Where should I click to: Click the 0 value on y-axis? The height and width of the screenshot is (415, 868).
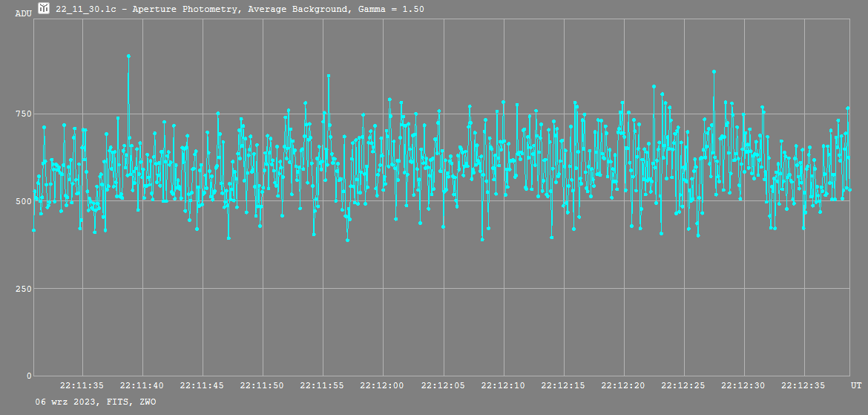click(x=29, y=376)
